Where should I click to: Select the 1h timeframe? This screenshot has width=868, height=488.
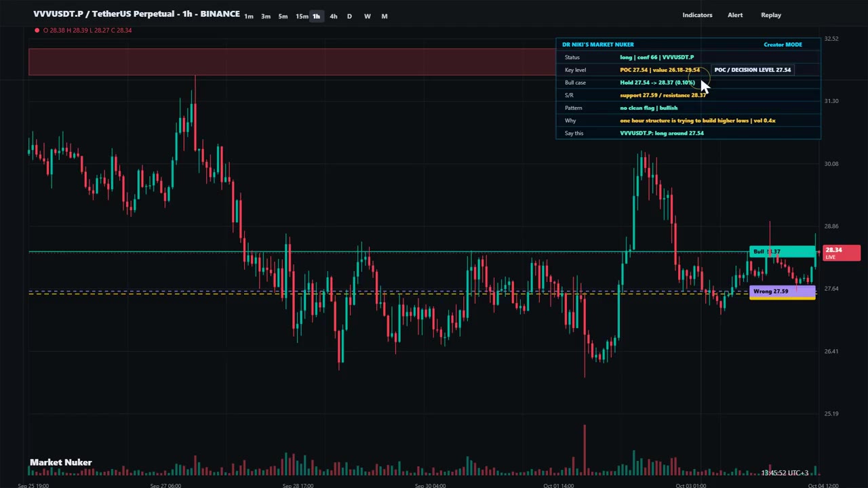coord(317,16)
